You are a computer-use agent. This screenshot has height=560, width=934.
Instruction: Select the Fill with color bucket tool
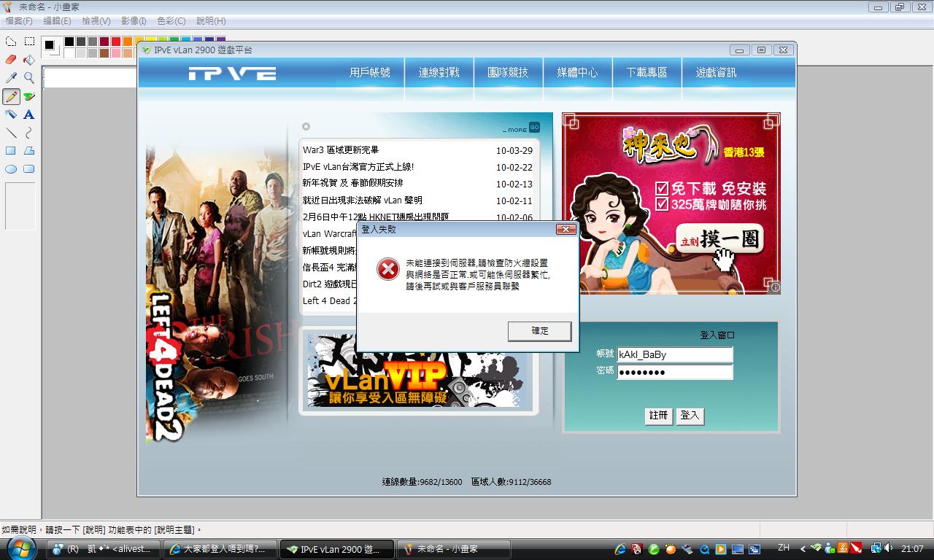click(29, 60)
